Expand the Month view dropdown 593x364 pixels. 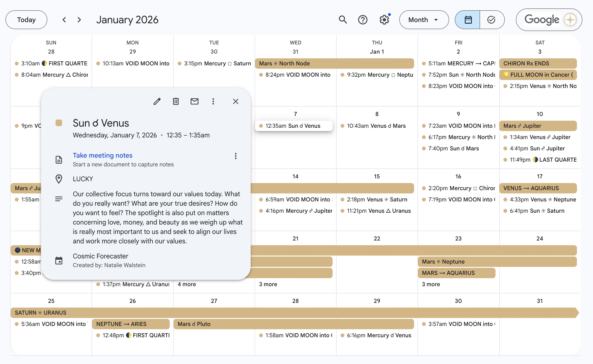(423, 20)
